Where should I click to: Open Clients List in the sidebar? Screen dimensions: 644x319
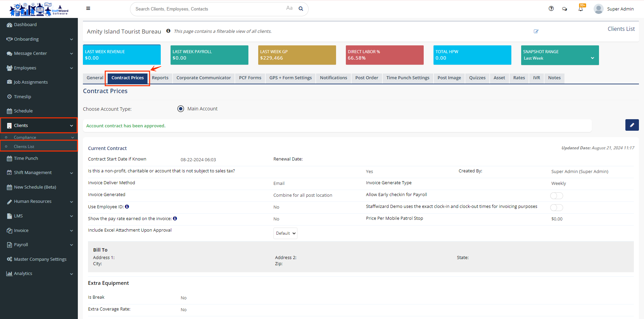coord(24,147)
